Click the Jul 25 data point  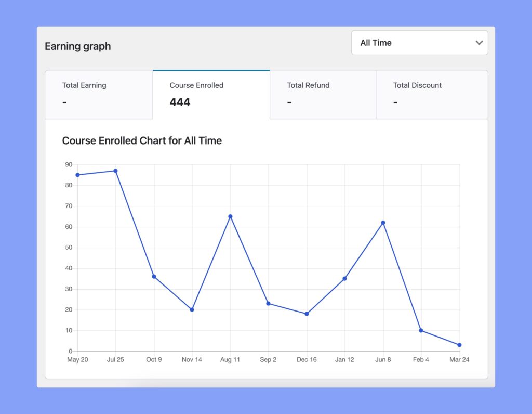115,170
